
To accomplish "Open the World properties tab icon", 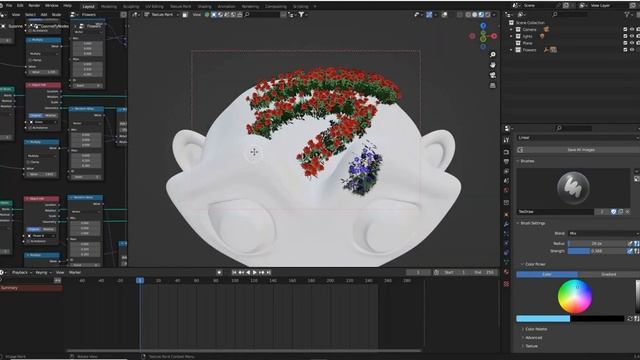I will coord(507,190).
